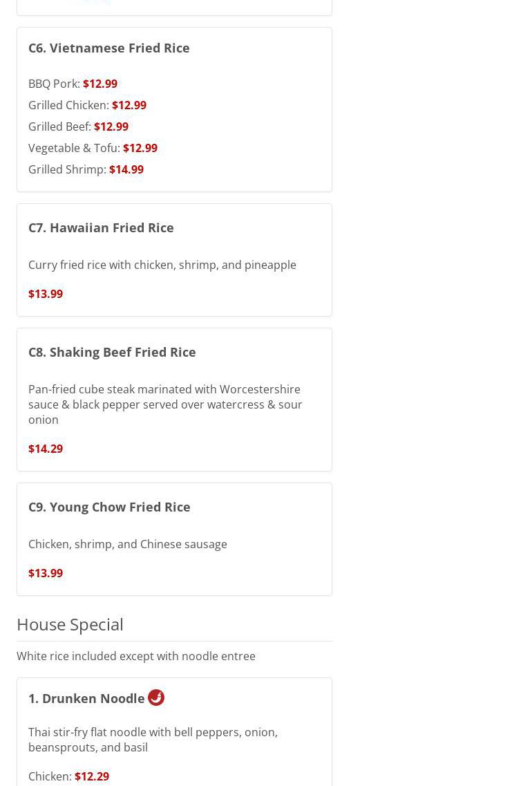Open the 1. Drunken Noodle menu item
Screen dimensions: 532x786
pyautogui.click(x=86, y=698)
